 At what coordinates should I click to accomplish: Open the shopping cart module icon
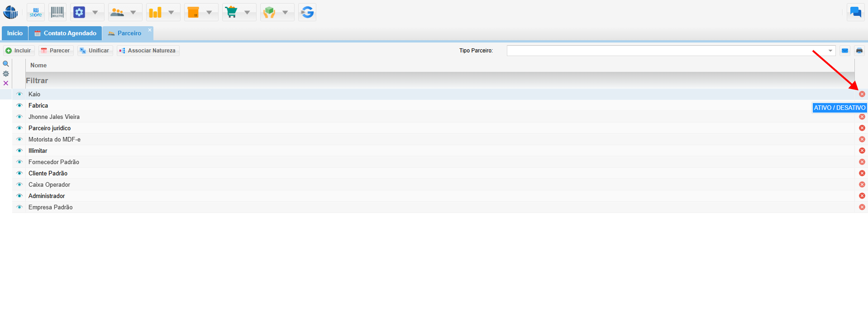231,12
